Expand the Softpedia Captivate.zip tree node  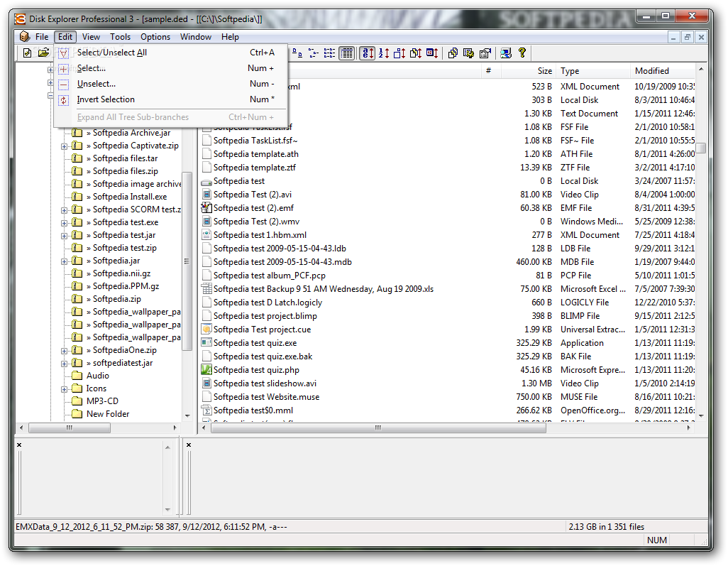point(64,146)
